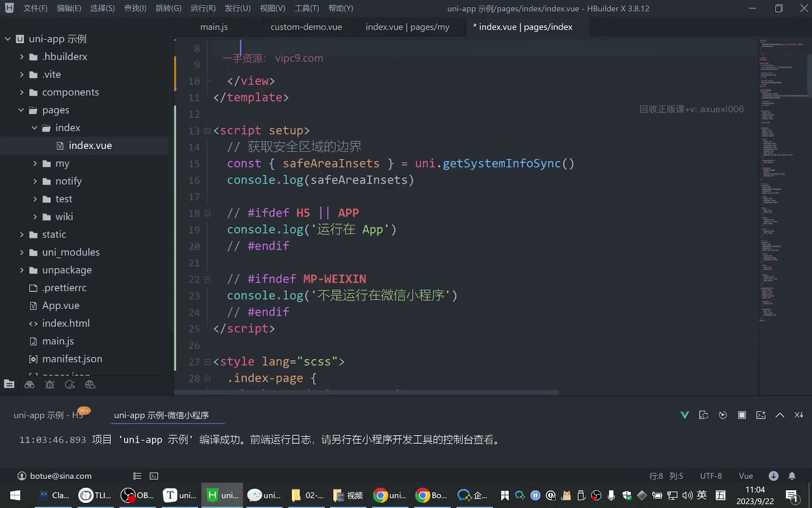Click the outline list icon in status bar

point(137,476)
